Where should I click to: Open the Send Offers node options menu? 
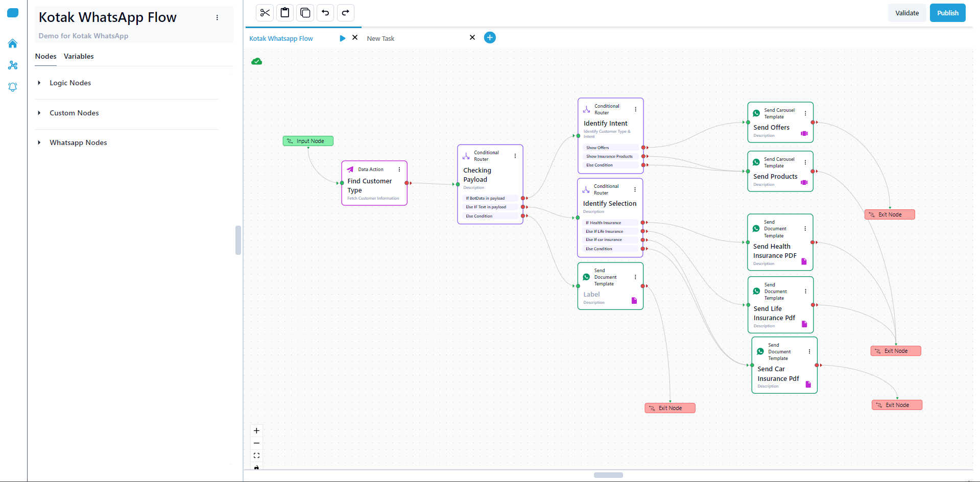[x=806, y=113]
